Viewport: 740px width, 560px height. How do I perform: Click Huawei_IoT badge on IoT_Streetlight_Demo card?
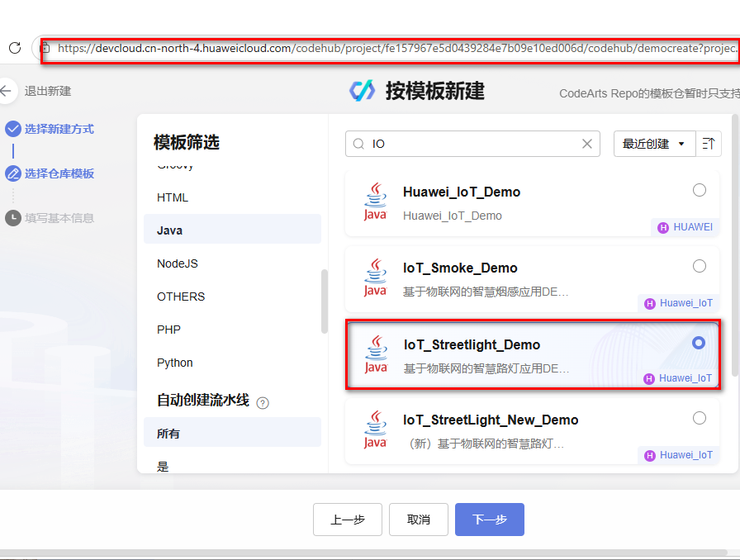point(678,378)
